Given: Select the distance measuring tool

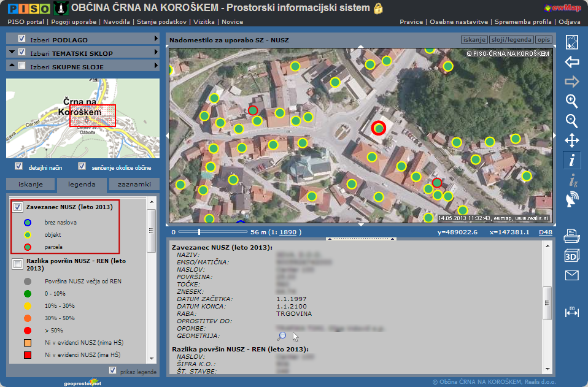Looking at the screenshot, I should (x=571, y=312).
